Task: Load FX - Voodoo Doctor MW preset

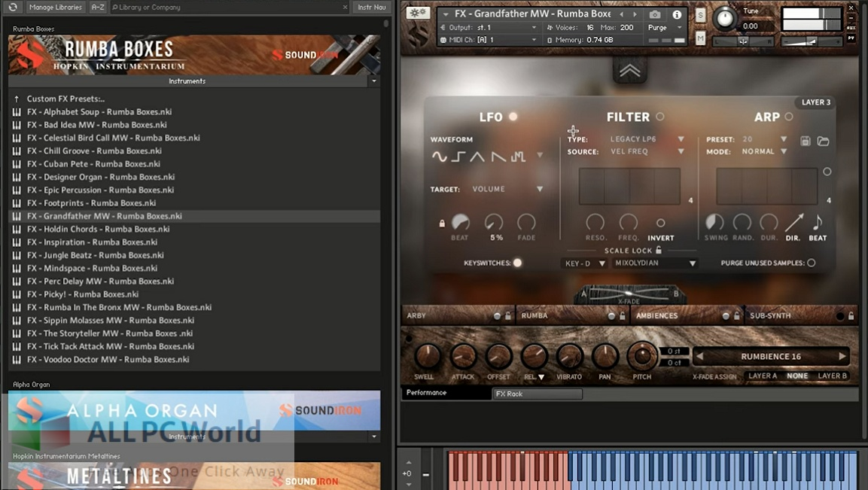Action: click(x=108, y=360)
